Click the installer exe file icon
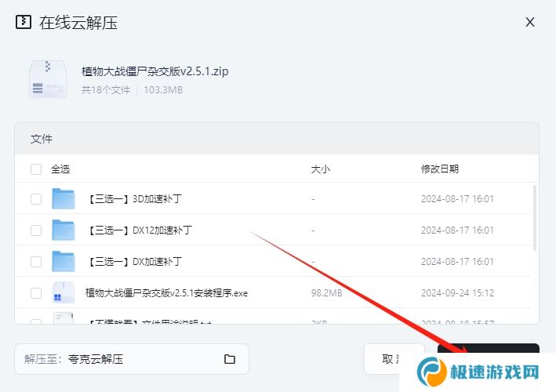The height and width of the screenshot is (392, 556). click(x=63, y=292)
